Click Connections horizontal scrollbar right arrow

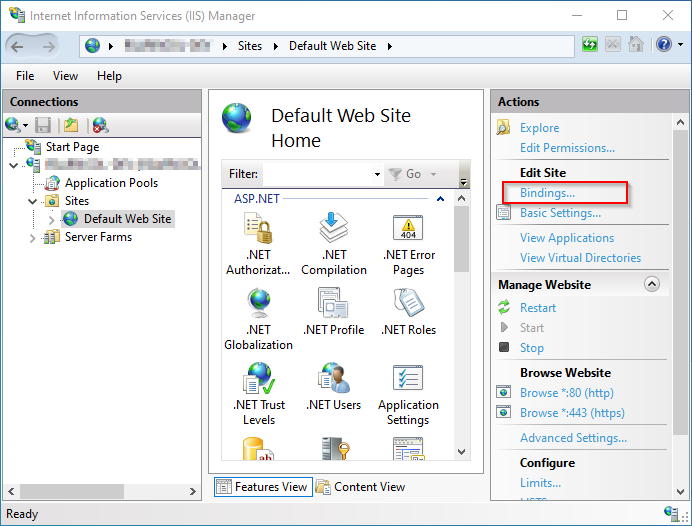coord(192,491)
